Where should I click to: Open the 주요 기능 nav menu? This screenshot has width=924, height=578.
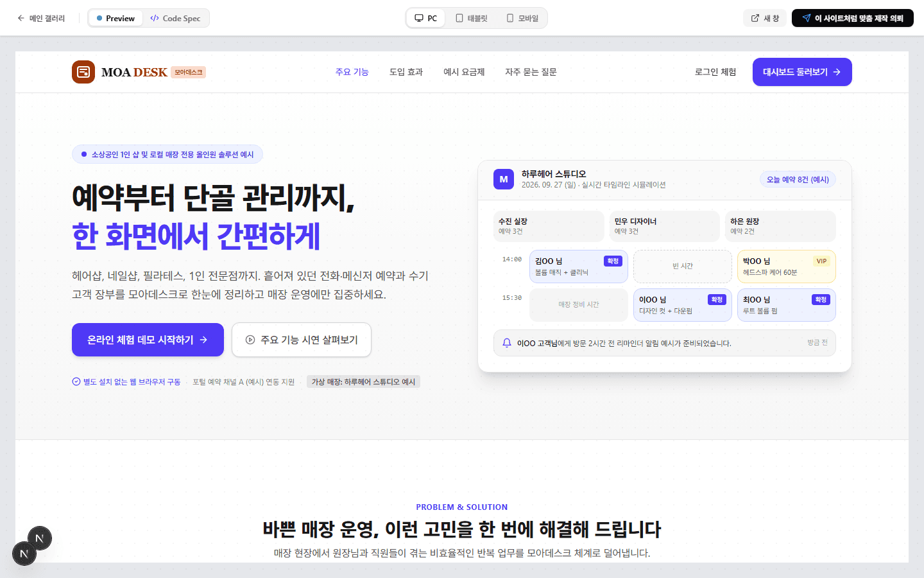(352, 72)
